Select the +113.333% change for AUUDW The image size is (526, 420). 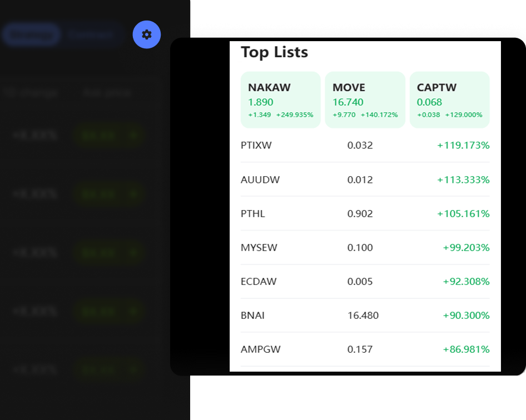[x=463, y=180]
